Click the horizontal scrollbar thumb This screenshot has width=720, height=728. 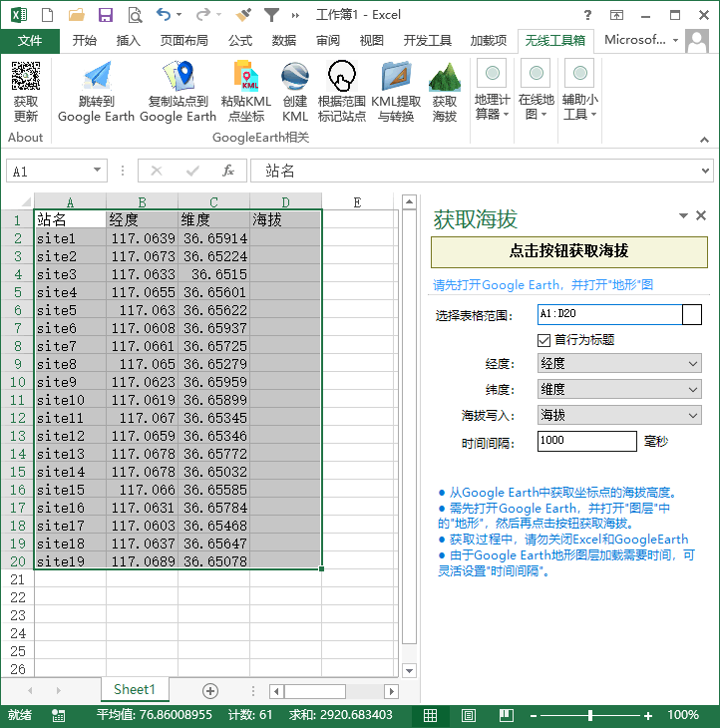pyautogui.click(x=315, y=691)
